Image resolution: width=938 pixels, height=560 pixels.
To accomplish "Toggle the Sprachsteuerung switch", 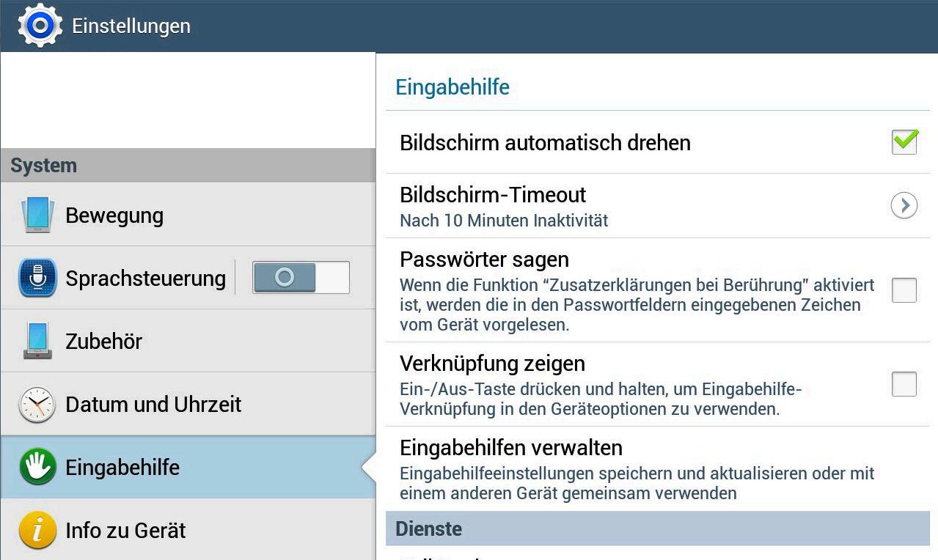I will (301, 278).
